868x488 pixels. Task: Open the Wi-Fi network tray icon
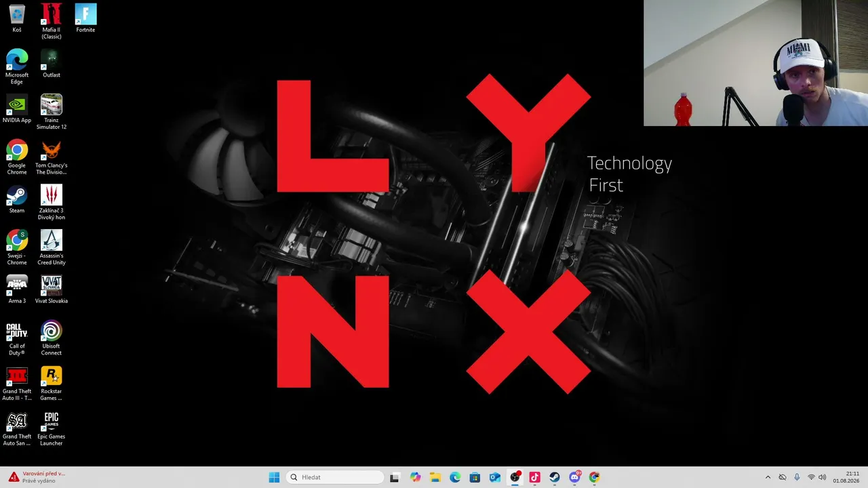(x=811, y=477)
